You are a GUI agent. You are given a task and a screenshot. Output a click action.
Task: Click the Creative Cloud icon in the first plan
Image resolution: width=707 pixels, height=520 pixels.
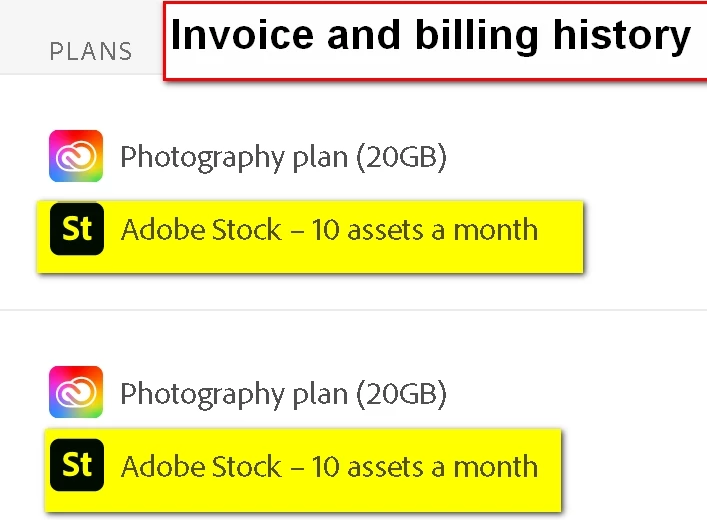point(76,156)
